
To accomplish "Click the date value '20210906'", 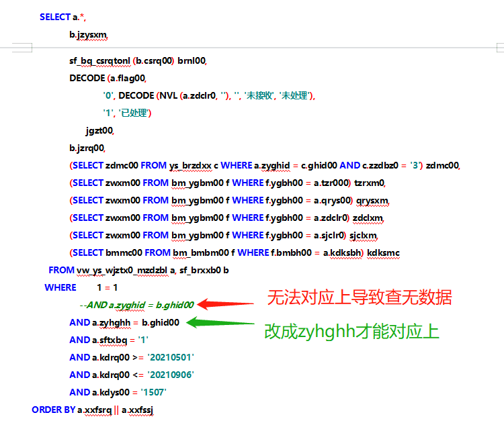I will coord(171,375).
